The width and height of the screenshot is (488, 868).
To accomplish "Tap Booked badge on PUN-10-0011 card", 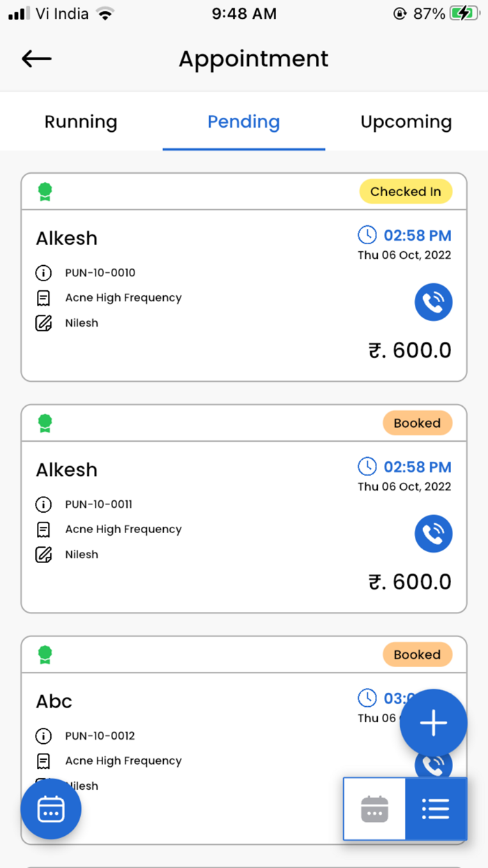I will click(x=417, y=424).
